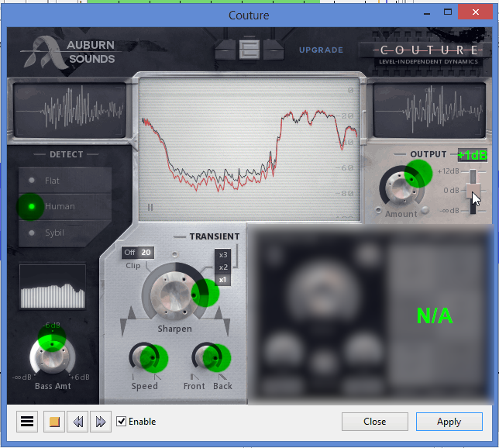Click the center panel switch icon at top
Screen dimensions: 499x448
coord(249,50)
